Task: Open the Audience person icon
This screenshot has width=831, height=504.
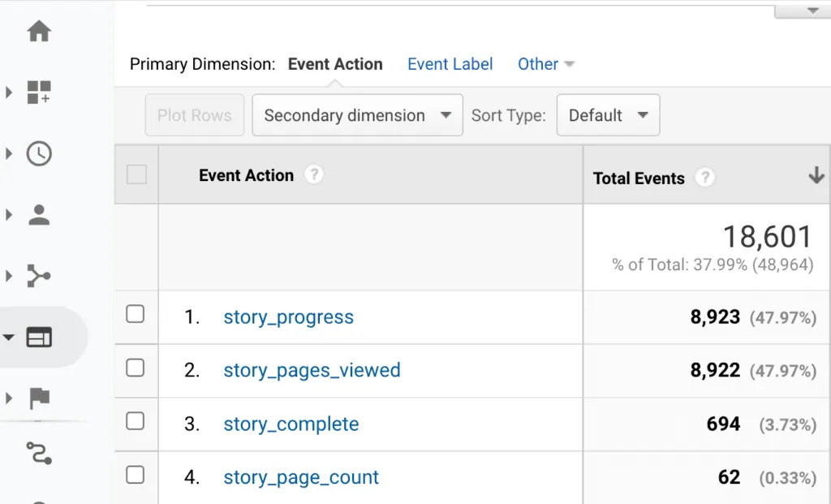Action: (39, 215)
